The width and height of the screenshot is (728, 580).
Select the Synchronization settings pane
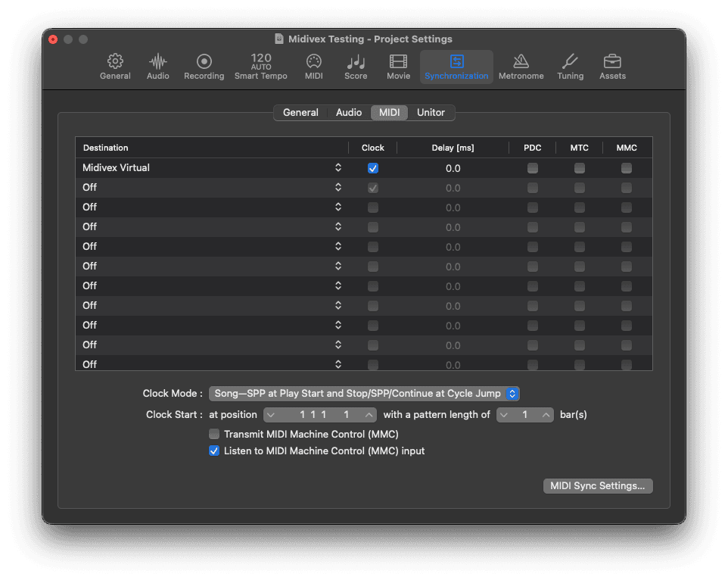(x=456, y=67)
